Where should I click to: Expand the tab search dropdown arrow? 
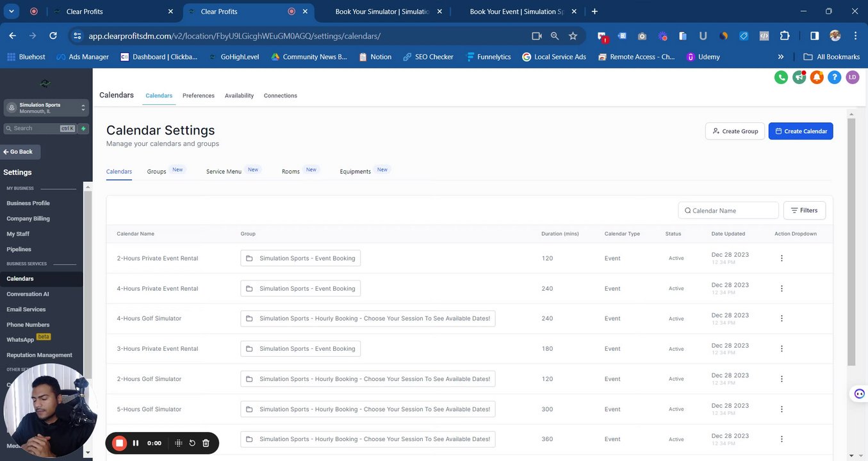pos(12,12)
